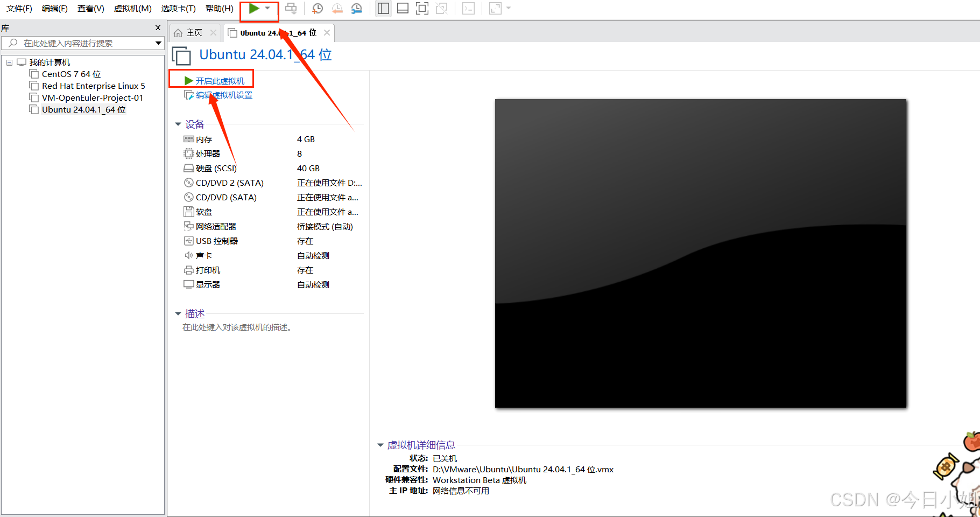Toggle the library panel visibility

click(383, 8)
